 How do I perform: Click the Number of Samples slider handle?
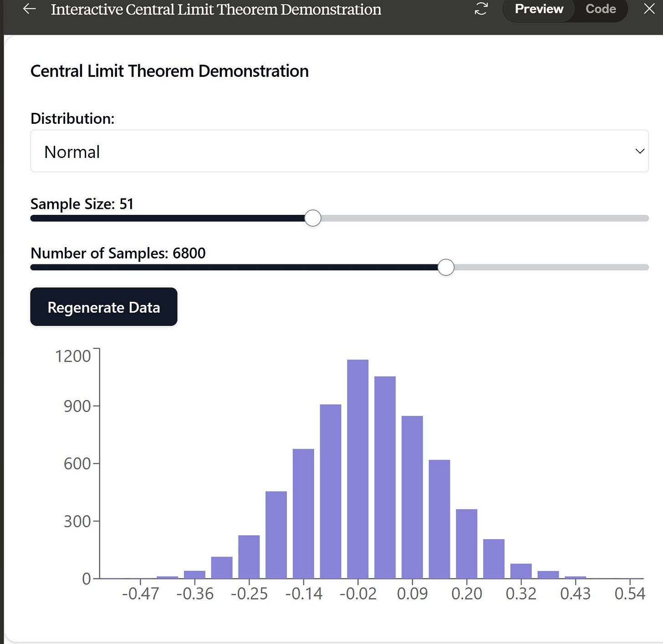(446, 267)
